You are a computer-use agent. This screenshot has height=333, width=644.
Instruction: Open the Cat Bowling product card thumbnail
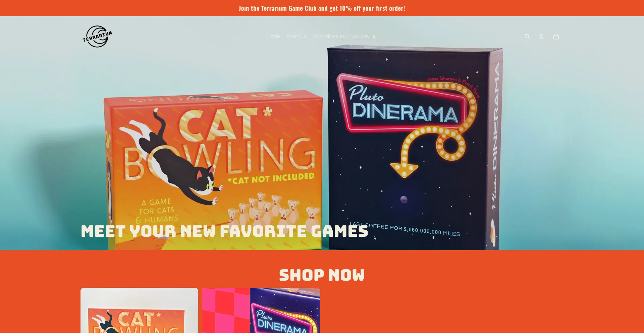(x=139, y=311)
